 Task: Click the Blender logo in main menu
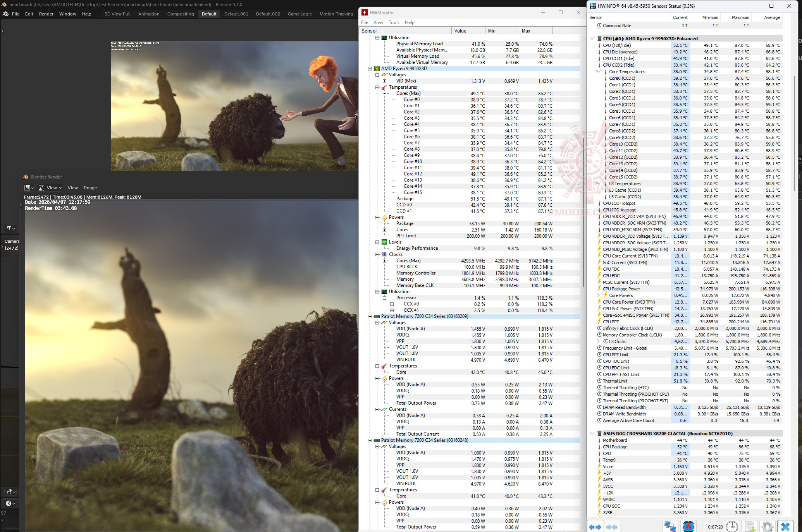click(6, 14)
